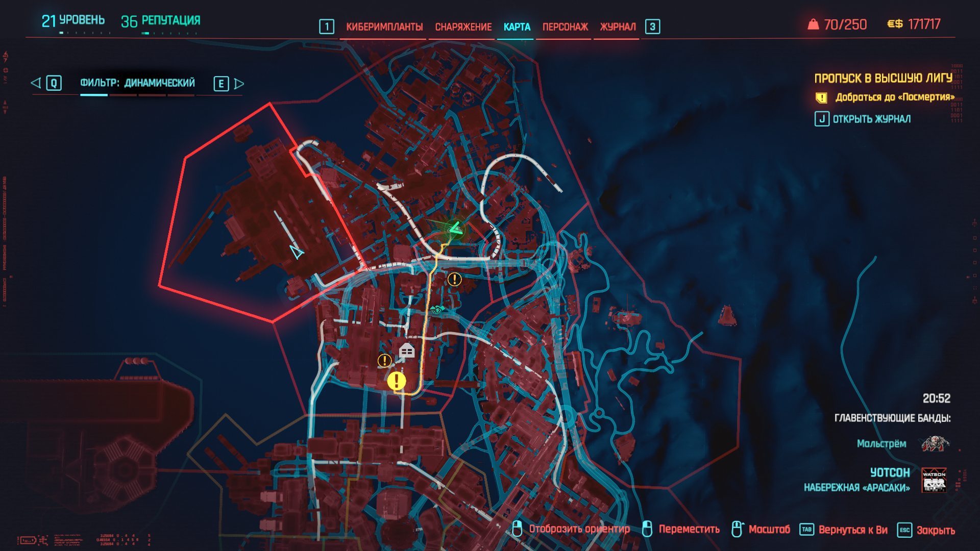The image size is (980, 551).
Task: Select the cyan gang emblem map icon
Action: (x=437, y=309)
